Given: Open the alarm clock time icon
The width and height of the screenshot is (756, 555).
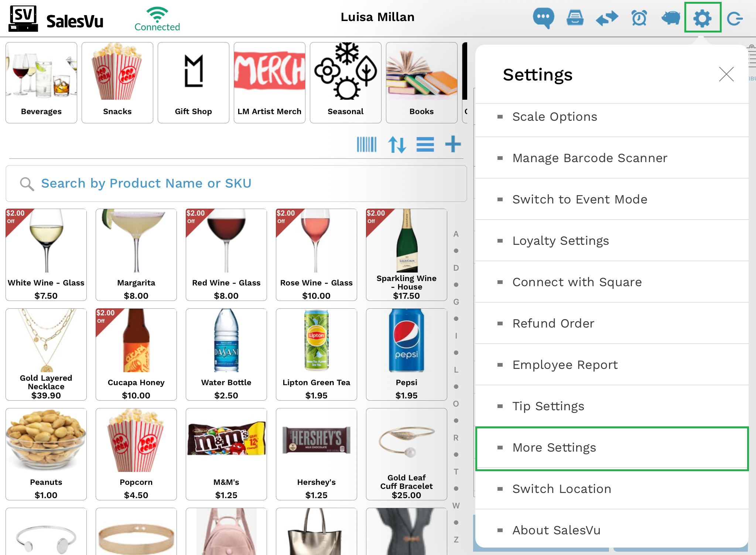Looking at the screenshot, I should coord(639,18).
